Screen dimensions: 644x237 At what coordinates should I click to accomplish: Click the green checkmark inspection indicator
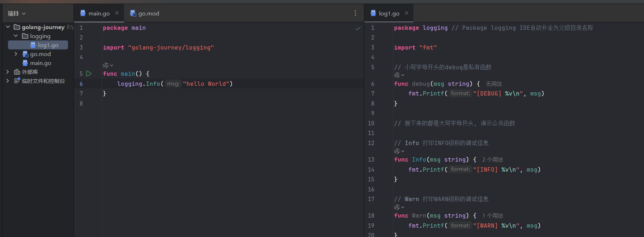[358, 28]
